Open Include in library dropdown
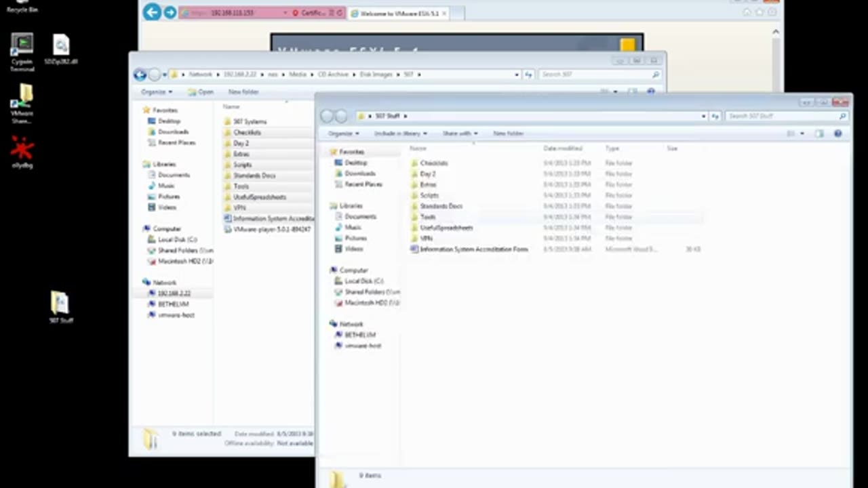 point(401,134)
